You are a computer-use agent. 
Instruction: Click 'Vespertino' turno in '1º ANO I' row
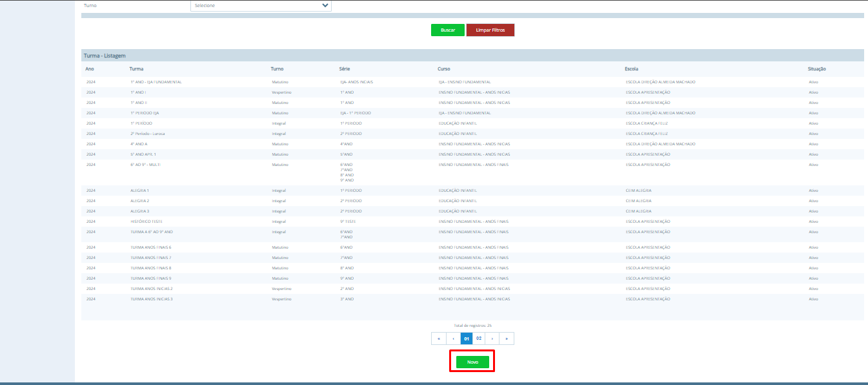281,92
